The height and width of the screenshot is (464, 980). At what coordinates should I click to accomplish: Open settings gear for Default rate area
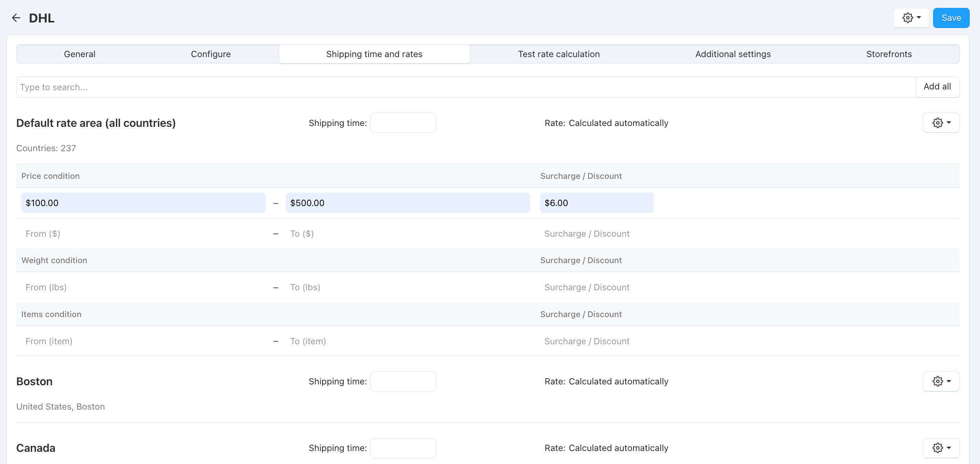937,122
